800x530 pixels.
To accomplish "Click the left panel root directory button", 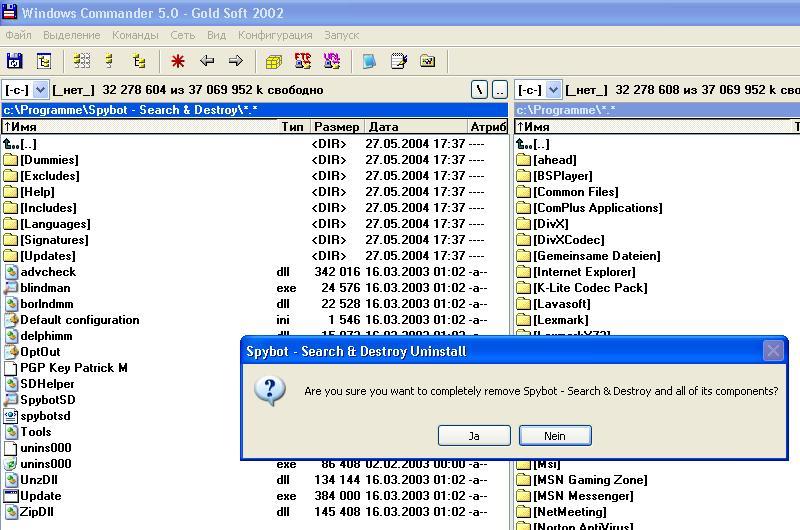I will 479,90.
